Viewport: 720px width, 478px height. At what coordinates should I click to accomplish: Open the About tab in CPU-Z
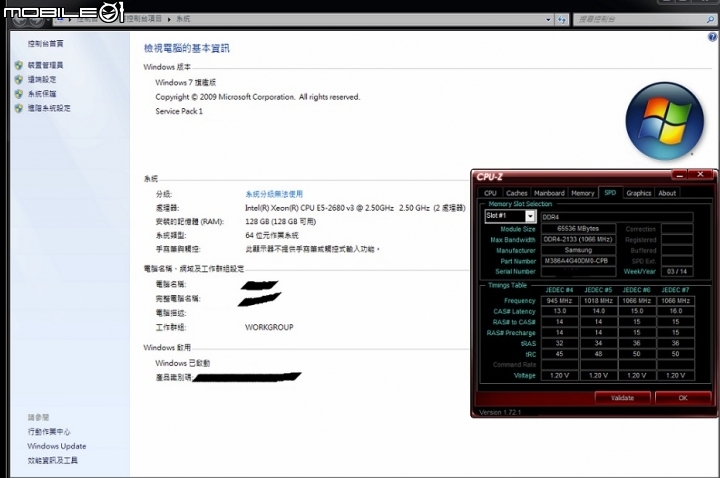point(667,193)
